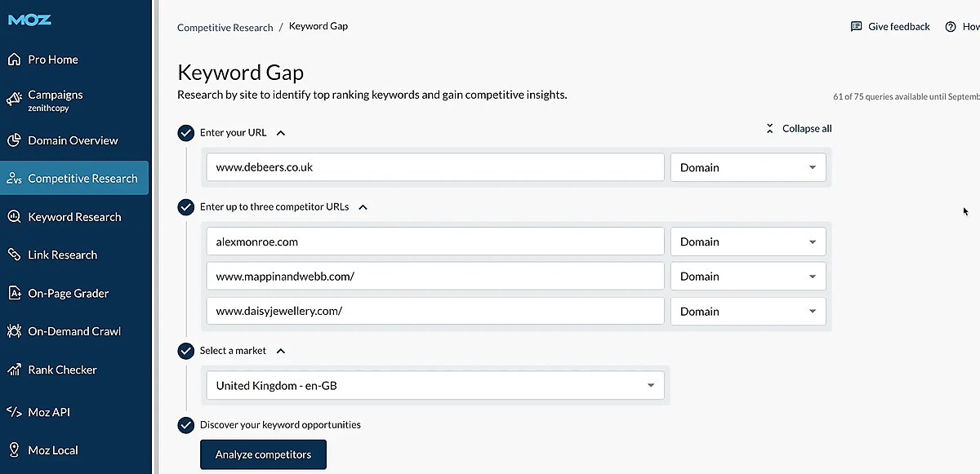Collapse the Select a market section
This screenshot has height=474, width=980.
pos(281,351)
